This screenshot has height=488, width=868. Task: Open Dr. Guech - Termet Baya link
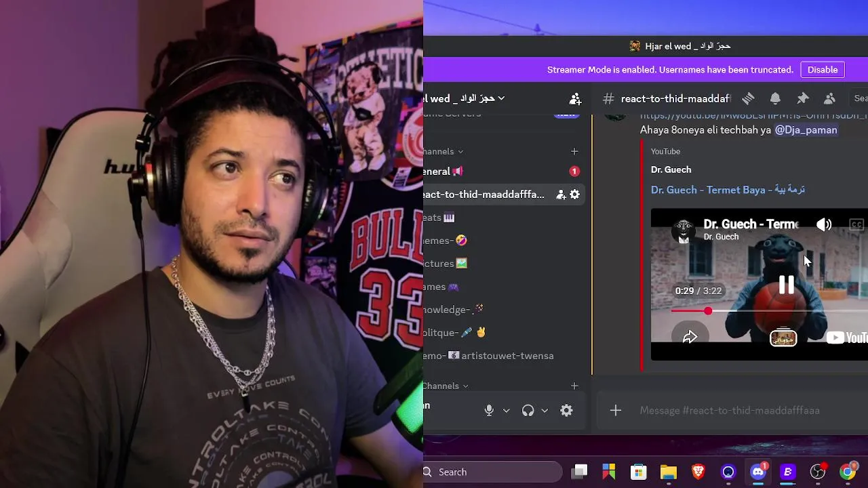point(728,190)
